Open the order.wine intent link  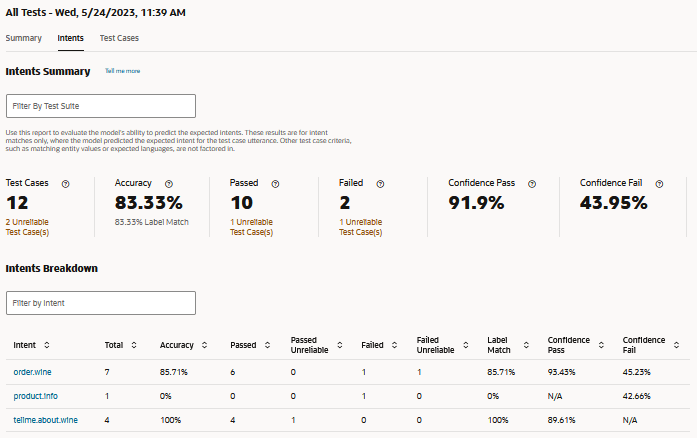[x=32, y=372]
